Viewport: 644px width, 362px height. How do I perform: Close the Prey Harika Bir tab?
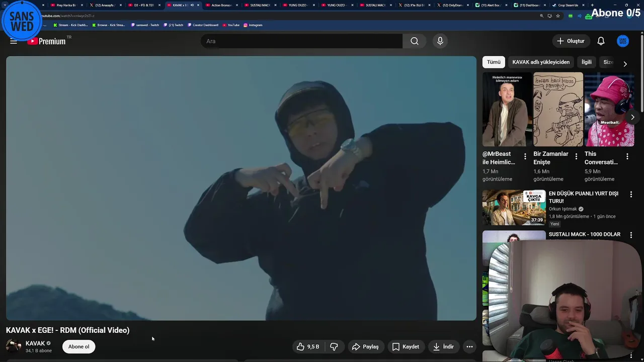[82, 5]
